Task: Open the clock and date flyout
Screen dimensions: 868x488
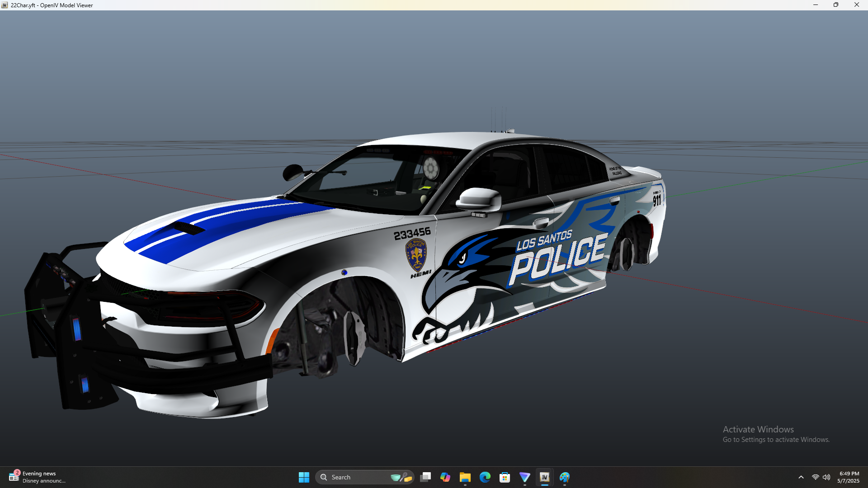Action: tap(849, 477)
